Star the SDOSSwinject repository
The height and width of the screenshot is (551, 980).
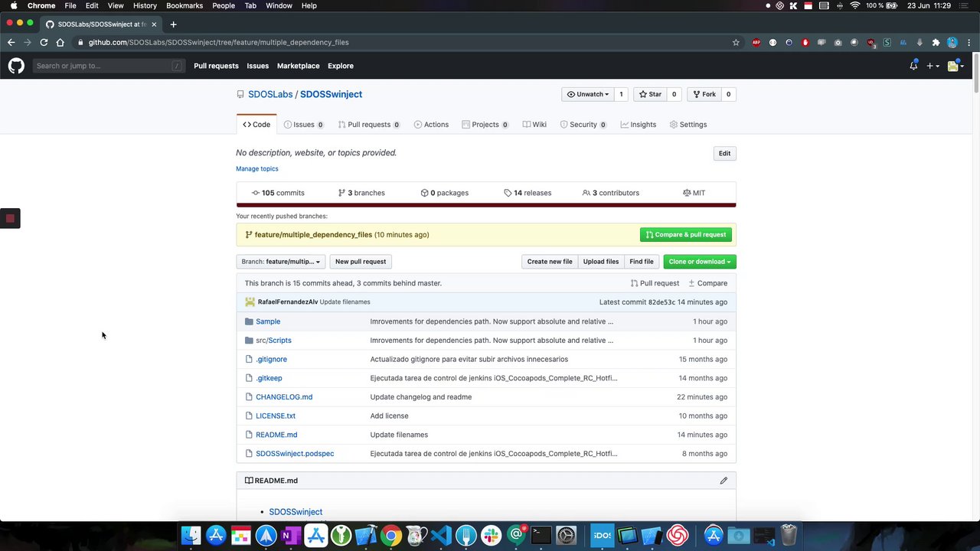click(x=651, y=95)
